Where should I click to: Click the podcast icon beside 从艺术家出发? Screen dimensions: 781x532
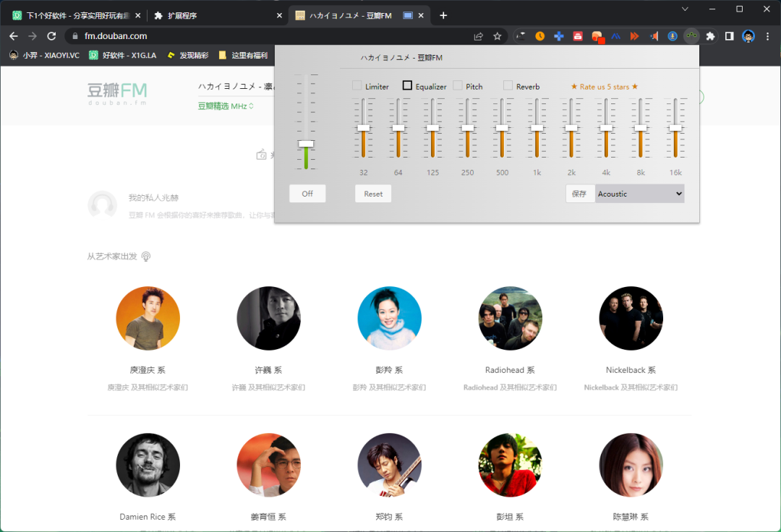(146, 257)
